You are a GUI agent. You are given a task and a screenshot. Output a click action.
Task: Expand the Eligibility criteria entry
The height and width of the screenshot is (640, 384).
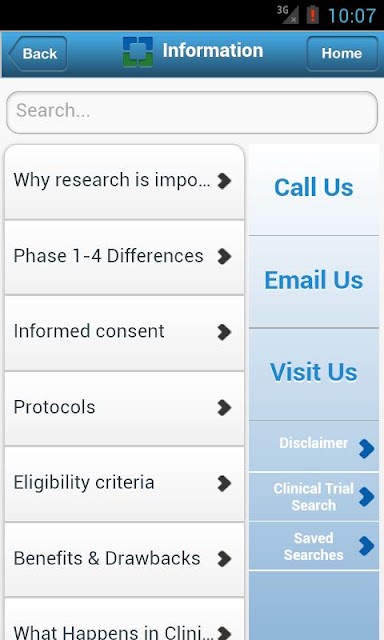(x=124, y=484)
